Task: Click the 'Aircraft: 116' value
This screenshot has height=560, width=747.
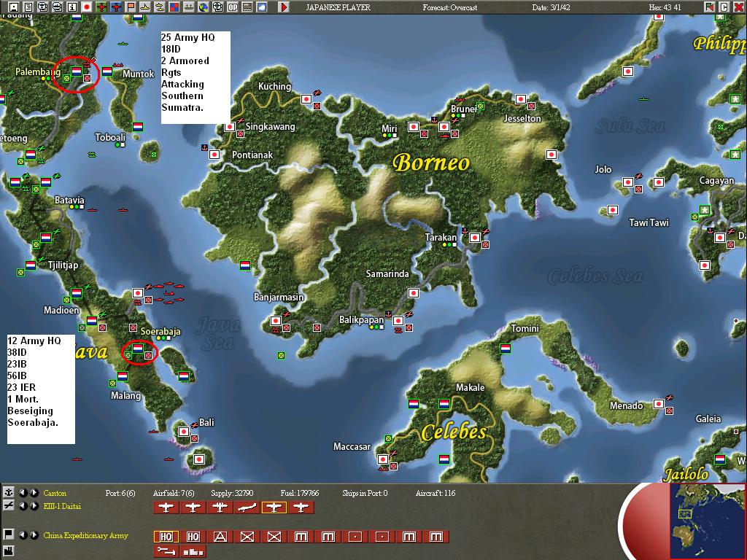Action: pos(435,493)
